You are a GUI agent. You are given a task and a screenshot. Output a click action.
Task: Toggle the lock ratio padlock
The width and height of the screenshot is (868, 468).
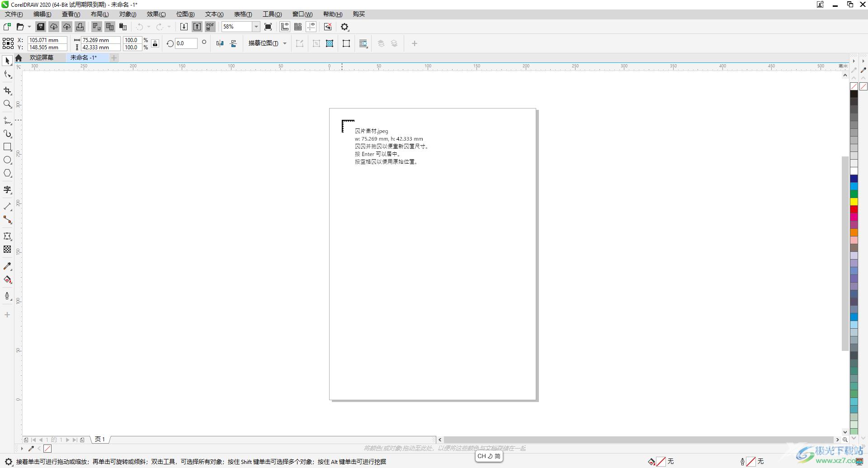(x=155, y=43)
